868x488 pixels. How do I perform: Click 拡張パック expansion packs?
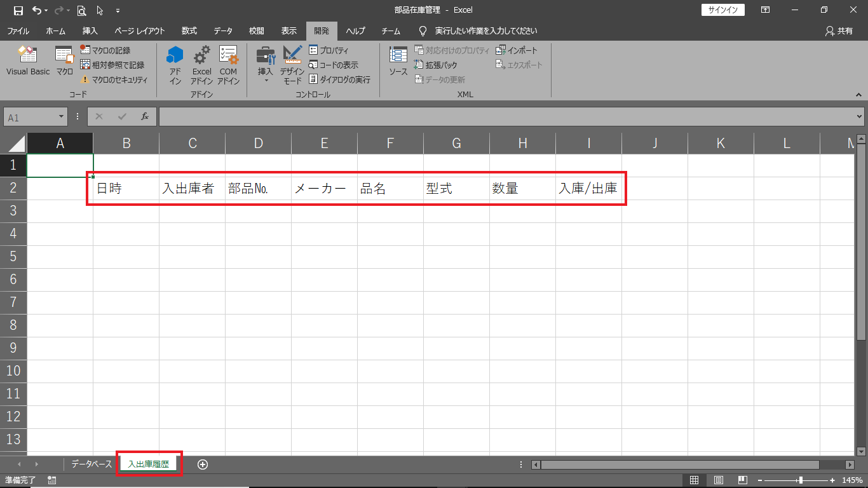435,65
